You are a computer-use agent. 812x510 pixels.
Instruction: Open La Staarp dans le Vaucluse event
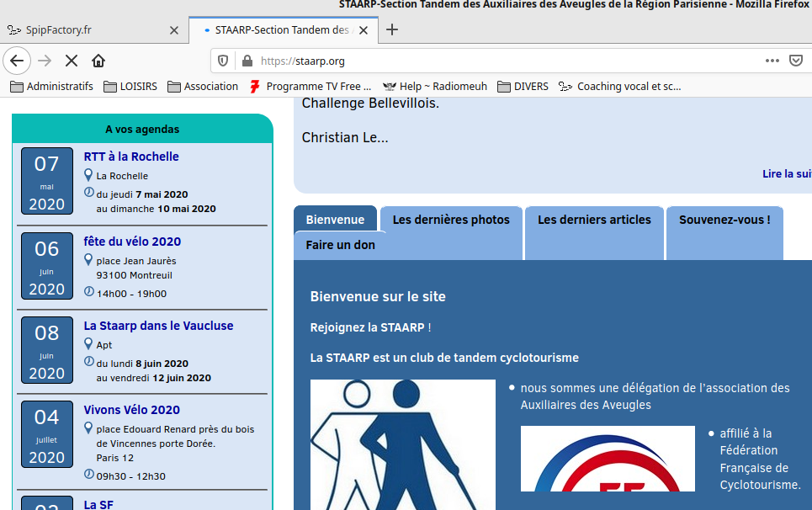[158, 326]
